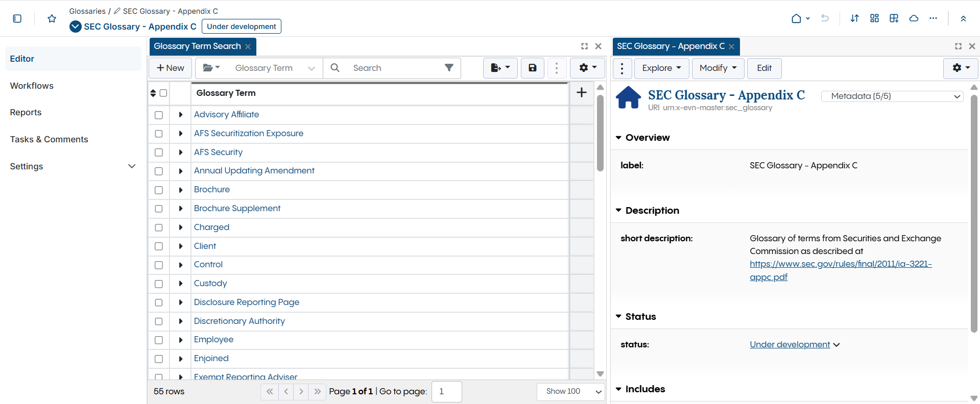This screenshot has height=404, width=980.
Task: Expand the Control row
Action: 180,265
